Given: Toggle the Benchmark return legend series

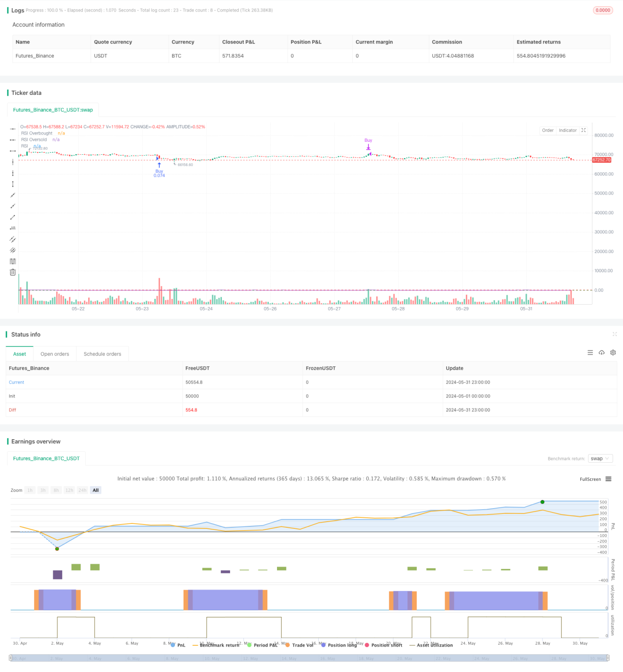Looking at the screenshot, I should pos(216,645).
